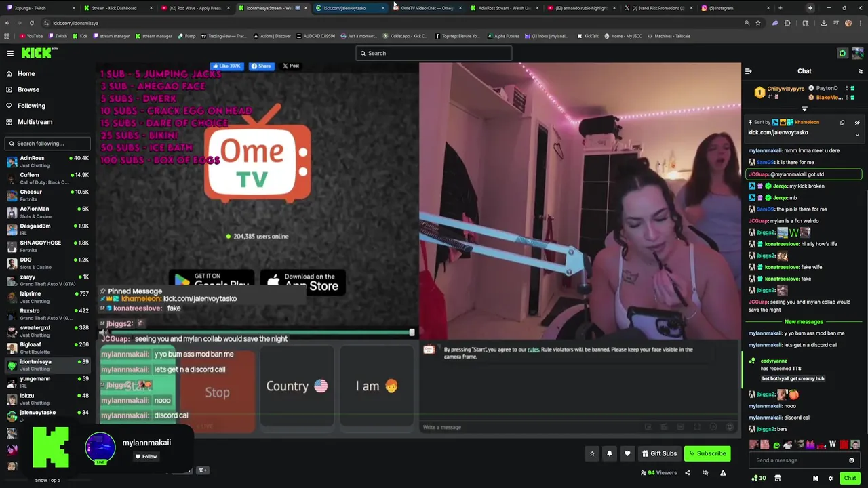Open the TradingView bookmark
This screenshot has width=868, height=488.
[224, 36]
